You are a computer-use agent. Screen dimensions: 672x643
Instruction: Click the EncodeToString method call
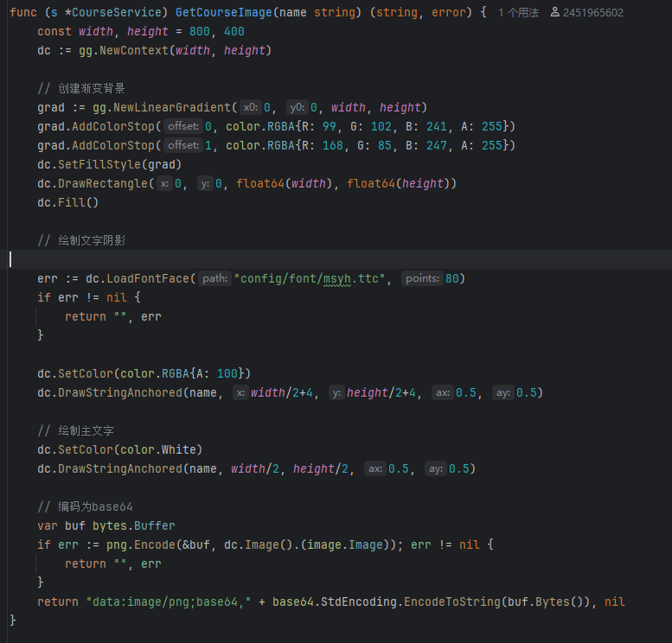452,602
